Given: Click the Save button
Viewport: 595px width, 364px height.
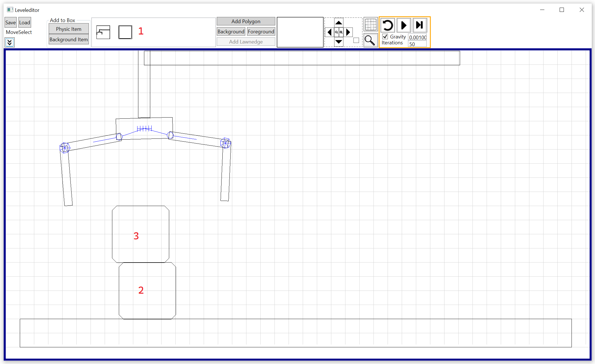Looking at the screenshot, I should pyautogui.click(x=10, y=23).
